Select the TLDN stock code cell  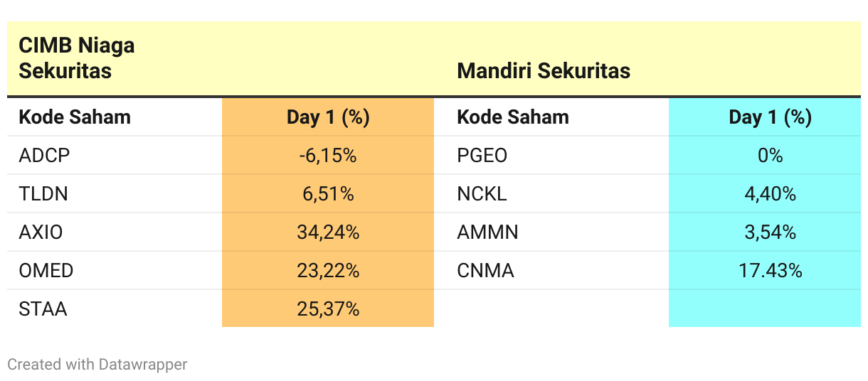(x=43, y=194)
